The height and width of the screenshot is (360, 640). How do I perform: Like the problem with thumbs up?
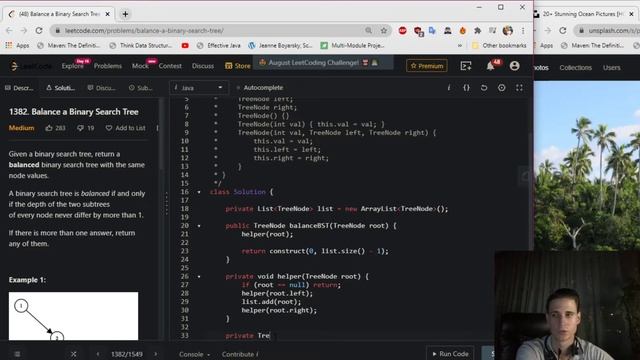(x=56, y=128)
